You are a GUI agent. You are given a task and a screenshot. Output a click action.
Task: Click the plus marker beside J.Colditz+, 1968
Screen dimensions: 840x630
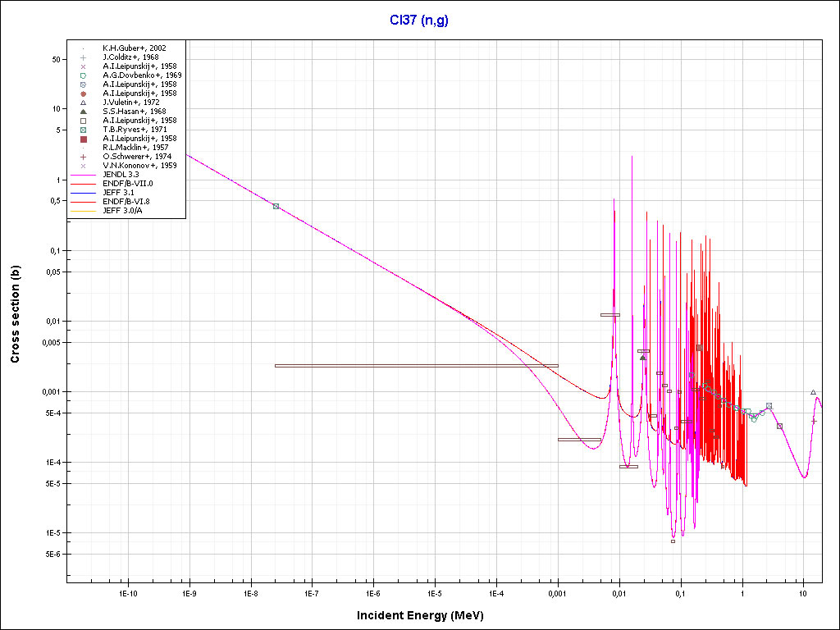tap(83, 57)
